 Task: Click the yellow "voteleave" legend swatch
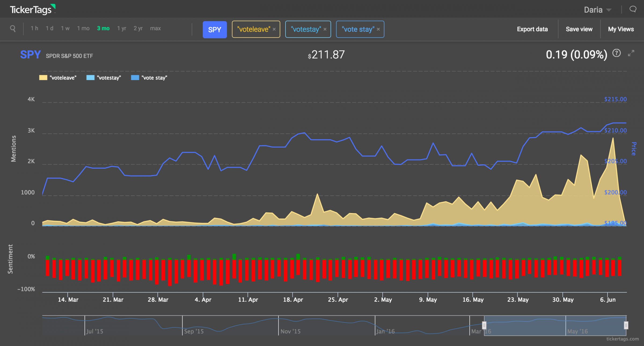click(43, 78)
